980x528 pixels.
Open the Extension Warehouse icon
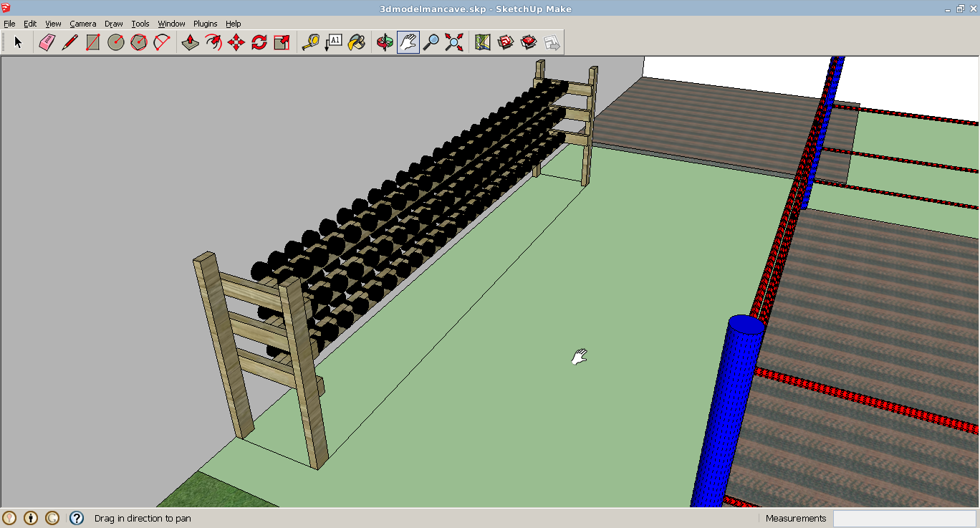[529, 42]
